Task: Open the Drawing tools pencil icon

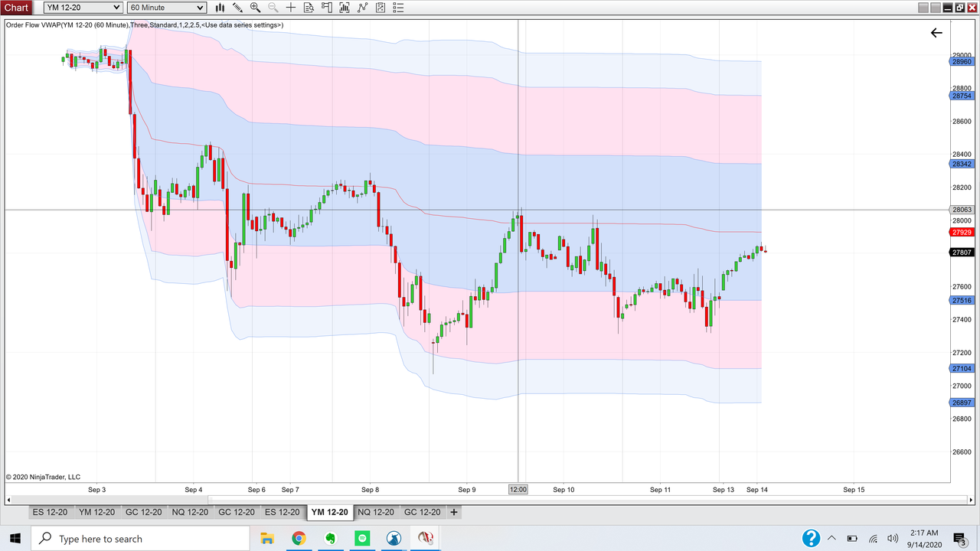Action: pyautogui.click(x=237, y=8)
